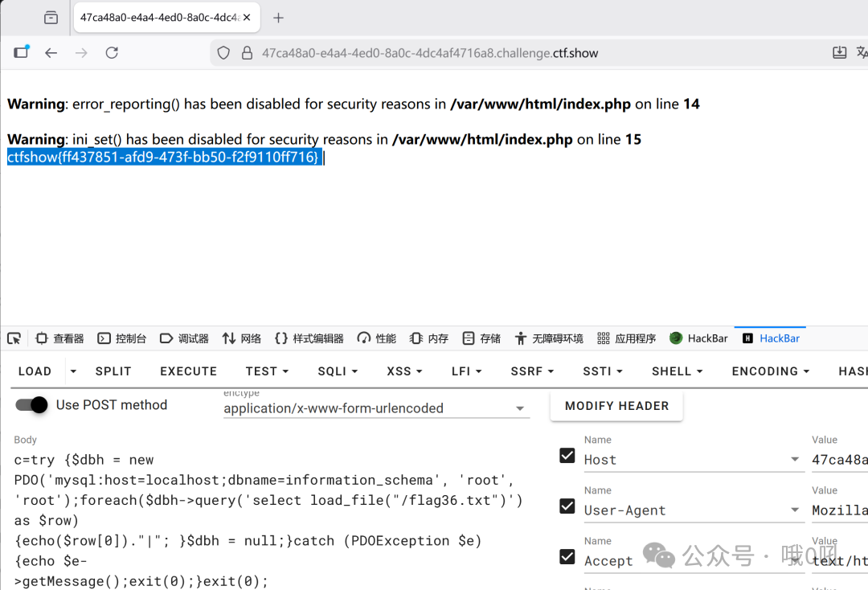Open a new tab with plus button
Viewport: 868px width, 590px height.
click(278, 18)
